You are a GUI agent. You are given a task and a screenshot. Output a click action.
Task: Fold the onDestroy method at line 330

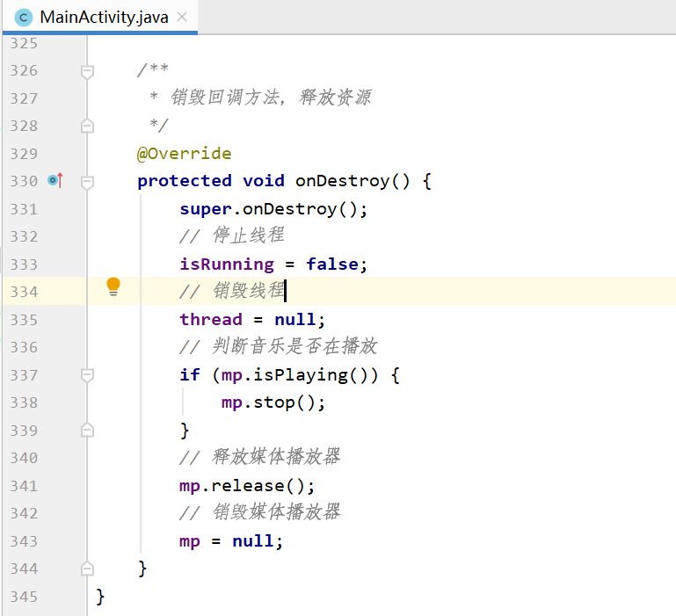pyautogui.click(x=87, y=182)
